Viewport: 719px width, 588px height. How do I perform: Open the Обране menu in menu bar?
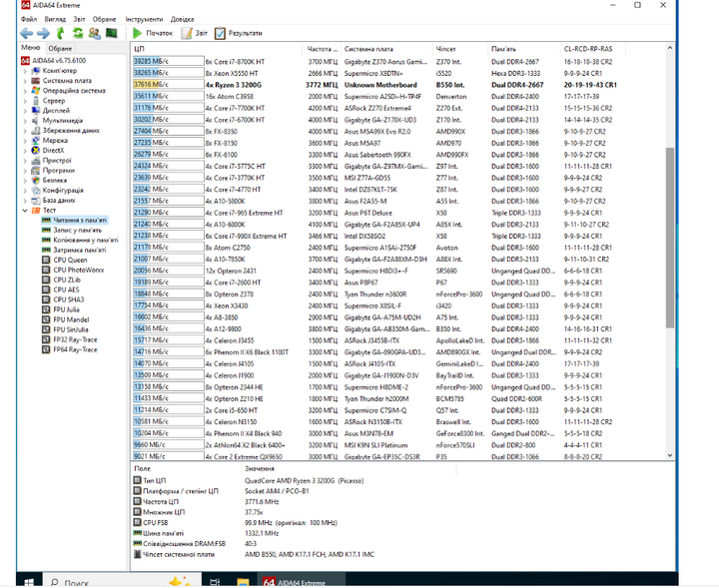tap(104, 19)
